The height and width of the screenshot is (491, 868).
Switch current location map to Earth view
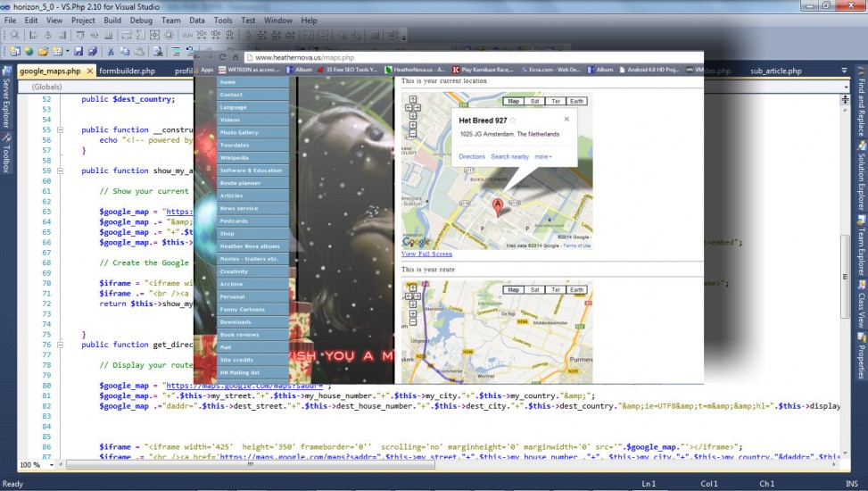[577, 101]
